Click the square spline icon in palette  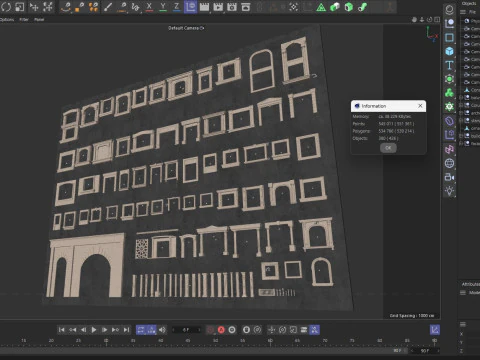(x=449, y=37)
